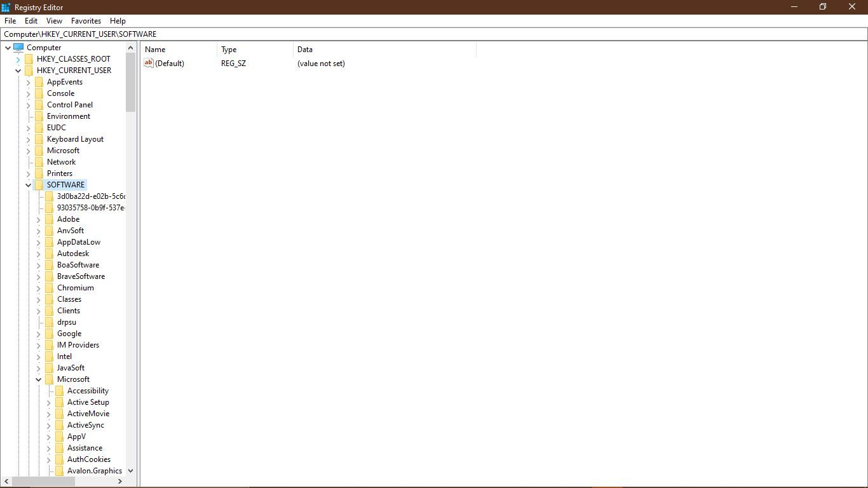Image resolution: width=868 pixels, height=488 pixels.
Task: Select the Adobe key folder icon
Action: [50, 219]
